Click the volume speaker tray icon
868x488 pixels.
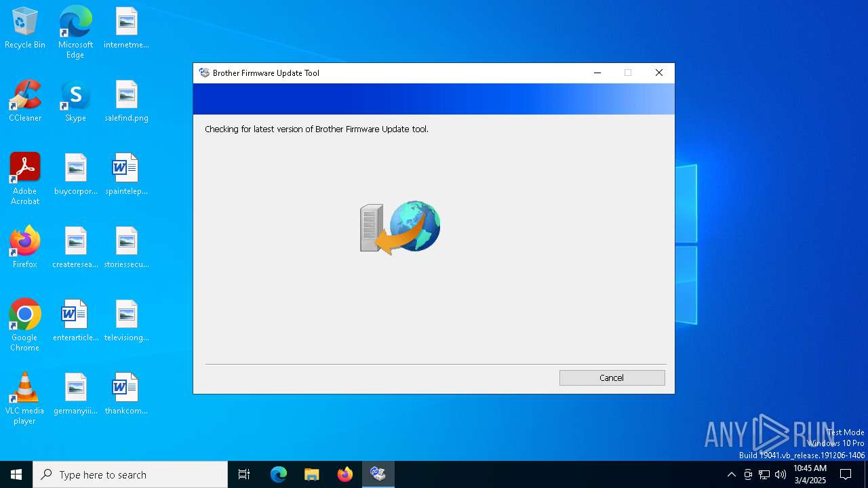781,474
